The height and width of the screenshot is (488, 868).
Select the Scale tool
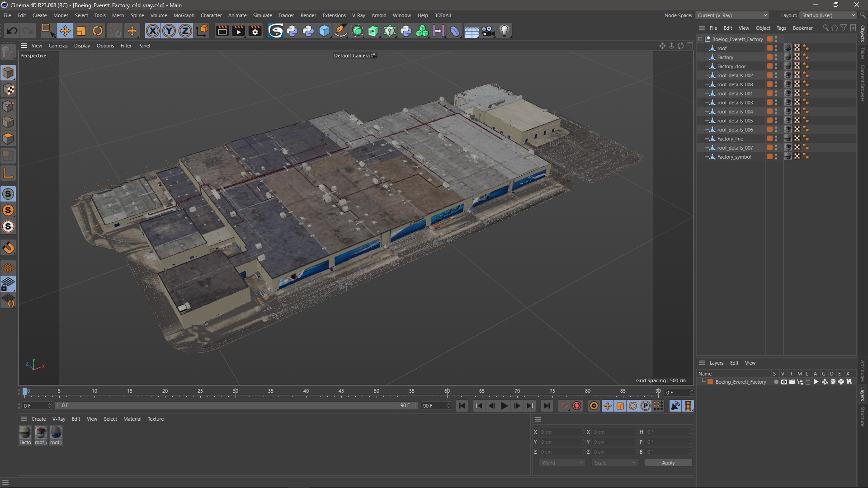point(81,31)
